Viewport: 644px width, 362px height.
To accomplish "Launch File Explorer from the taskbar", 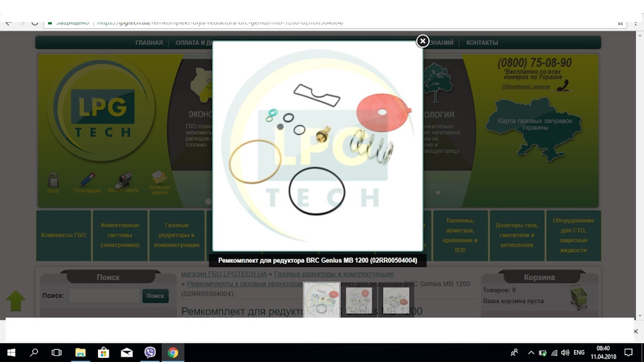I will [x=80, y=353].
